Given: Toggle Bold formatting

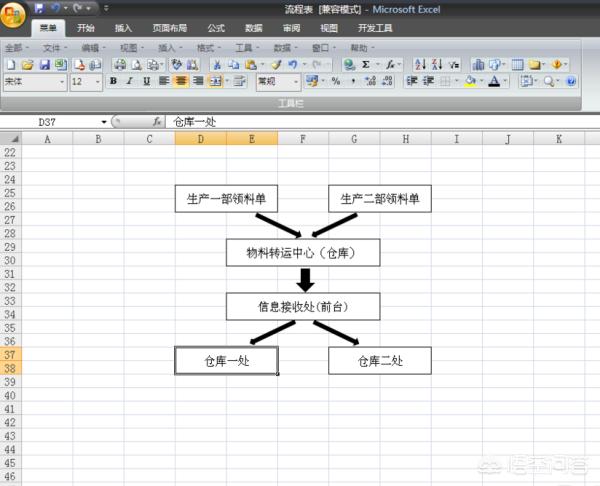Looking at the screenshot, I should (113, 81).
